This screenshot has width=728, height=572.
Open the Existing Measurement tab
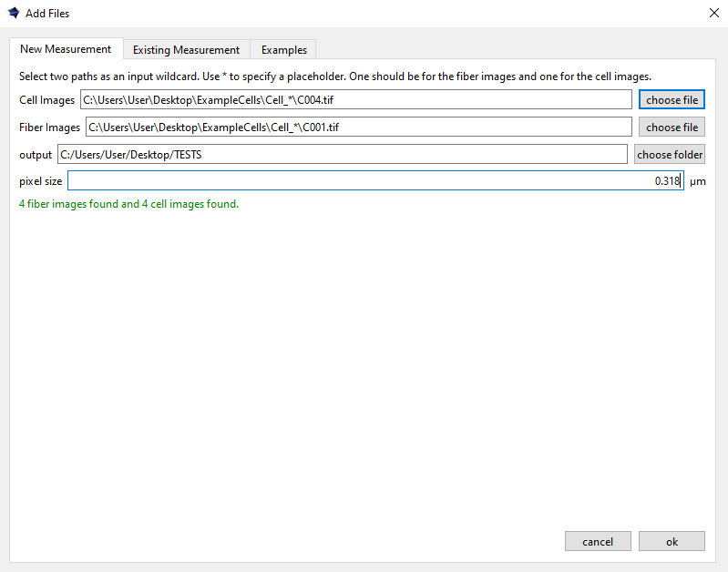click(186, 50)
